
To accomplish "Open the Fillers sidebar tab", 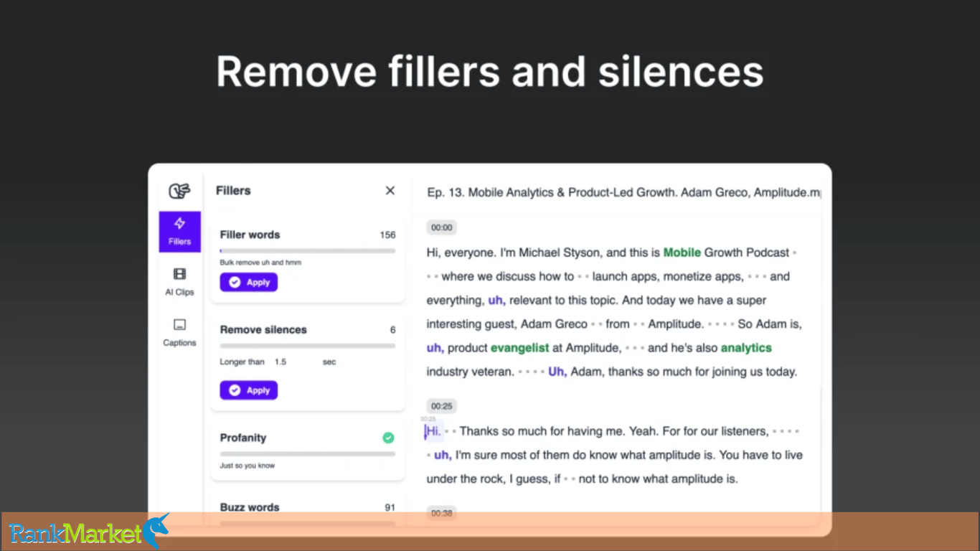I will (180, 232).
